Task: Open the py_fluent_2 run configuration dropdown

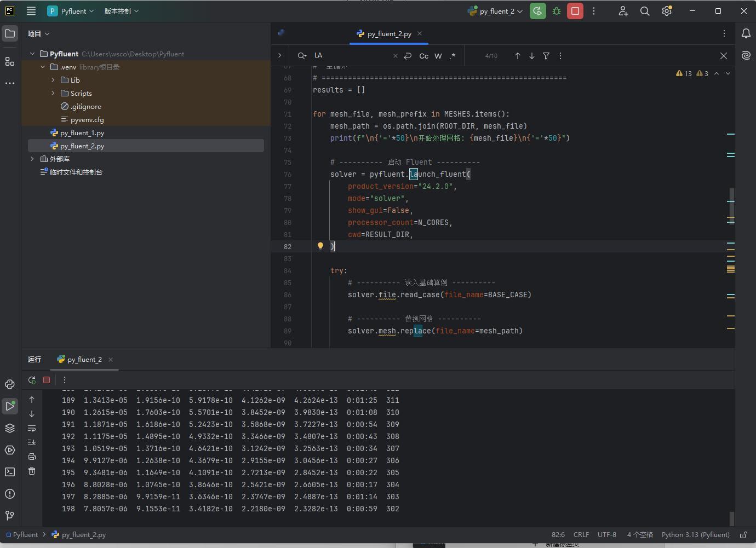Action: (496, 11)
